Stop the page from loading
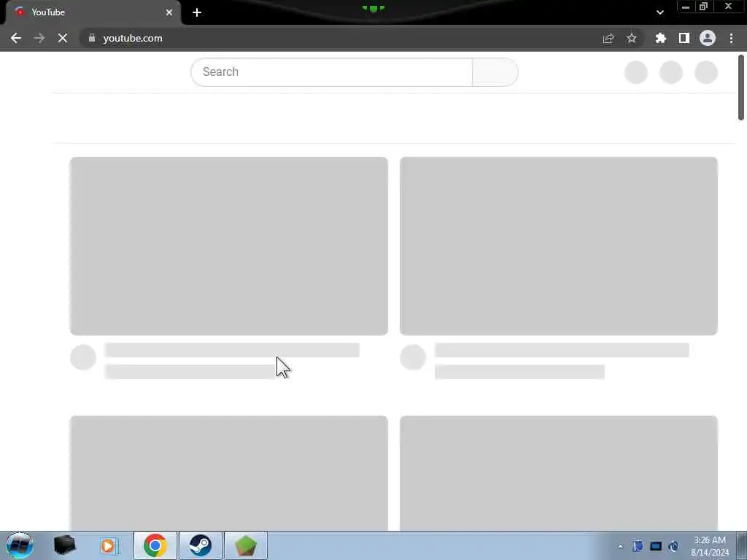 coord(63,38)
